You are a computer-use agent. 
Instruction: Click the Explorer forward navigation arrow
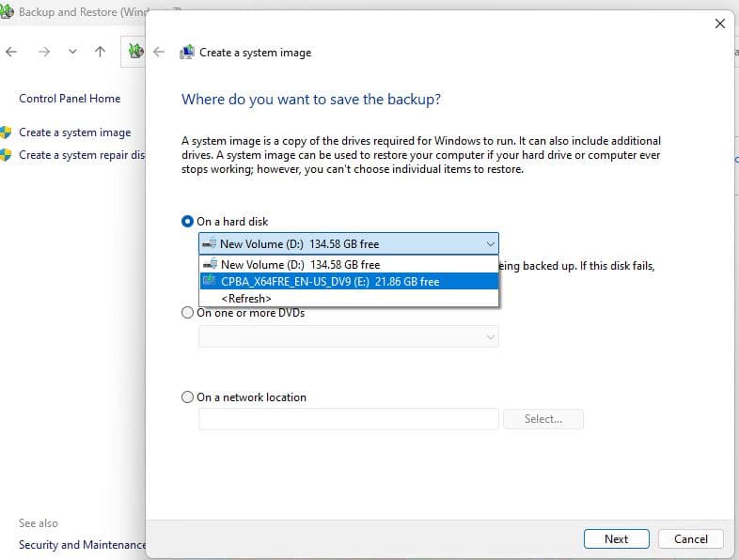[43, 52]
